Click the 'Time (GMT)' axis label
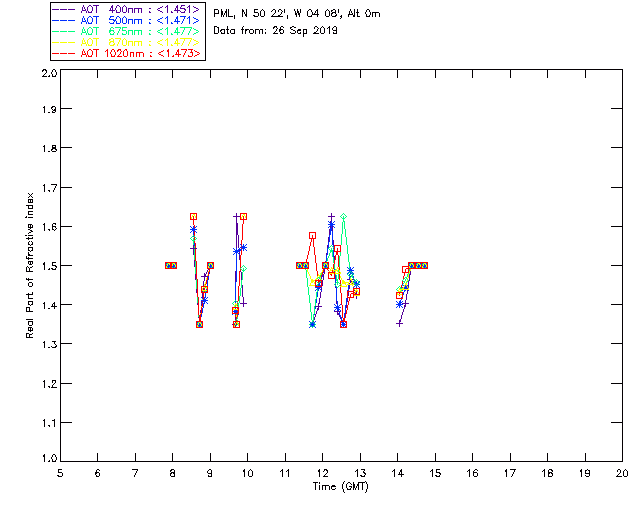 [x=340, y=487]
